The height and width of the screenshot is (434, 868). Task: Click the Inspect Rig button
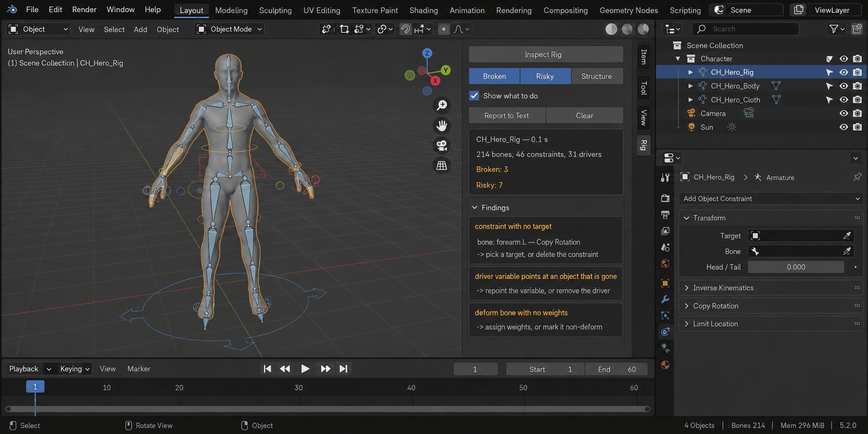[x=546, y=54]
